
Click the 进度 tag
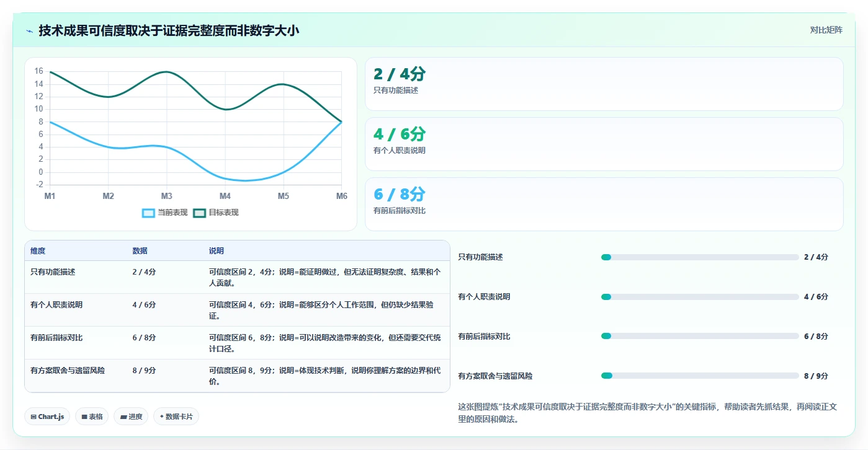pos(131,417)
